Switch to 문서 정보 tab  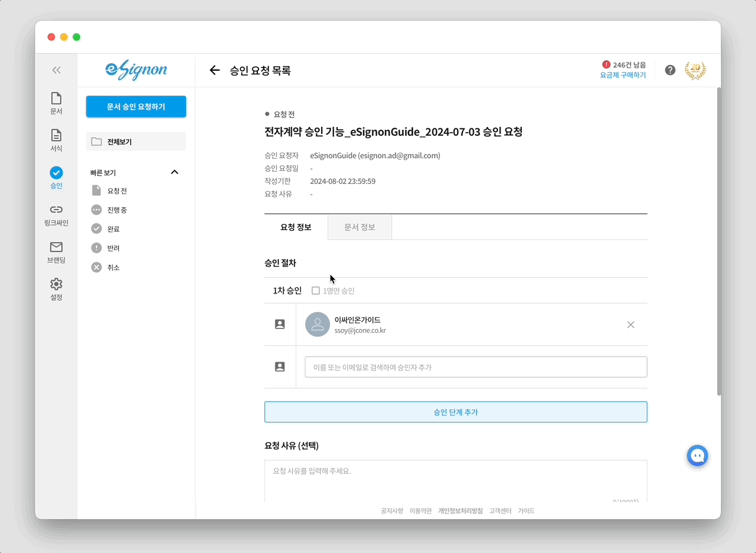(x=360, y=227)
